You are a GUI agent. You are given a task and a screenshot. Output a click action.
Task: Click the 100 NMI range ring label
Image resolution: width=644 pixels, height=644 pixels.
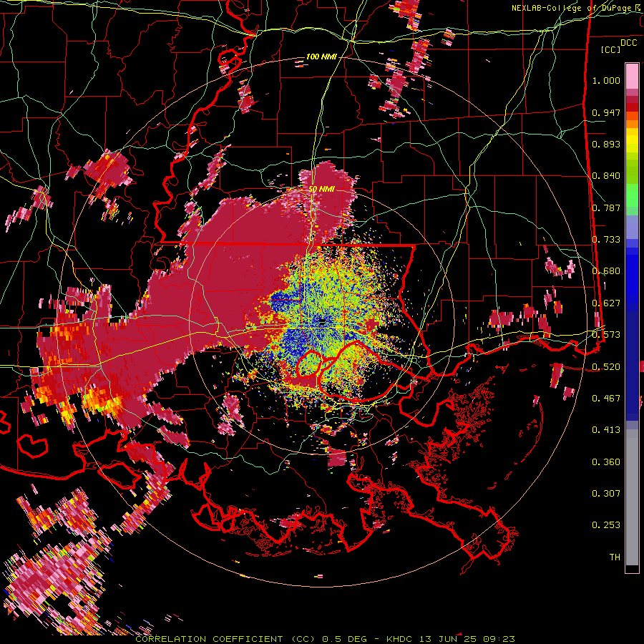(x=321, y=57)
